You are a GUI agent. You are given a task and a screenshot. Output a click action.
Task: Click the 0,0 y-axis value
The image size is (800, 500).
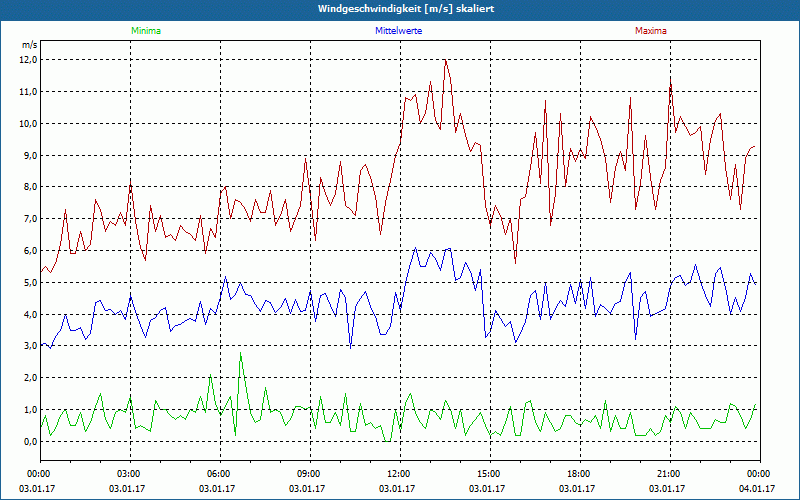[30, 442]
